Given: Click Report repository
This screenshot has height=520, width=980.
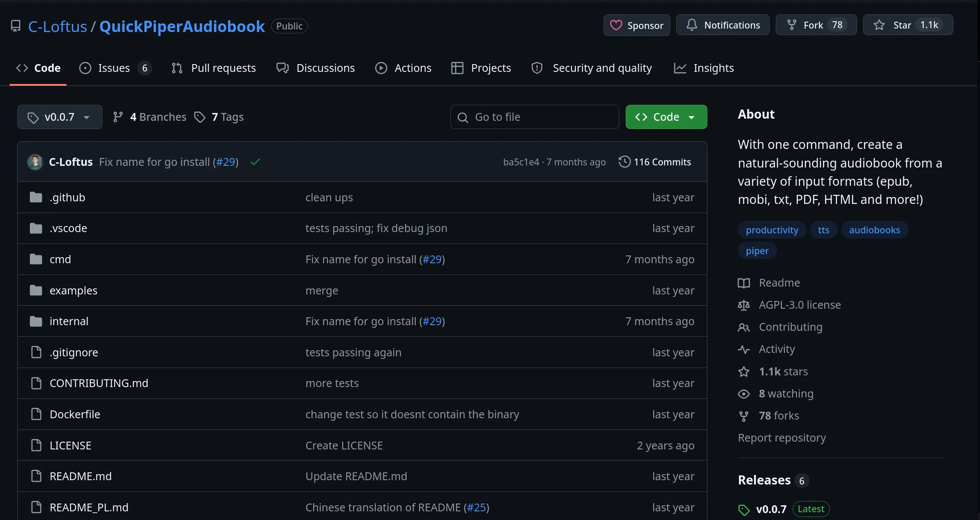Looking at the screenshot, I should (782, 438).
